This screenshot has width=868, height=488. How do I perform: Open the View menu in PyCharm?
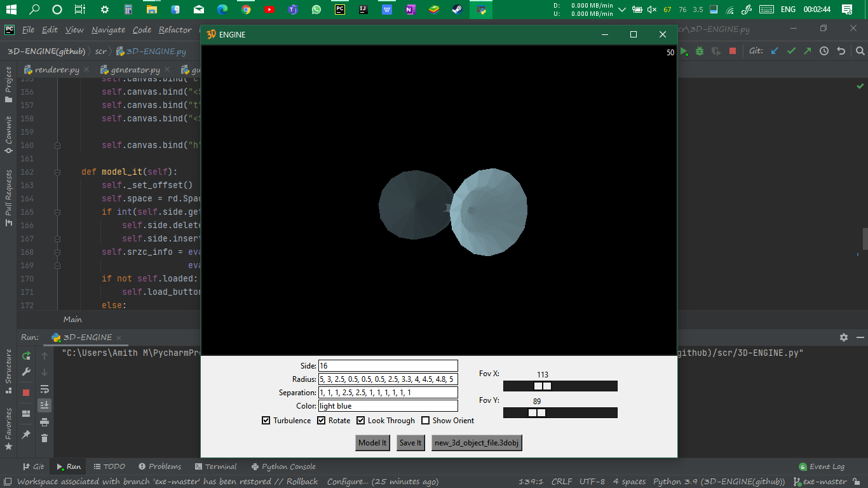point(74,30)
